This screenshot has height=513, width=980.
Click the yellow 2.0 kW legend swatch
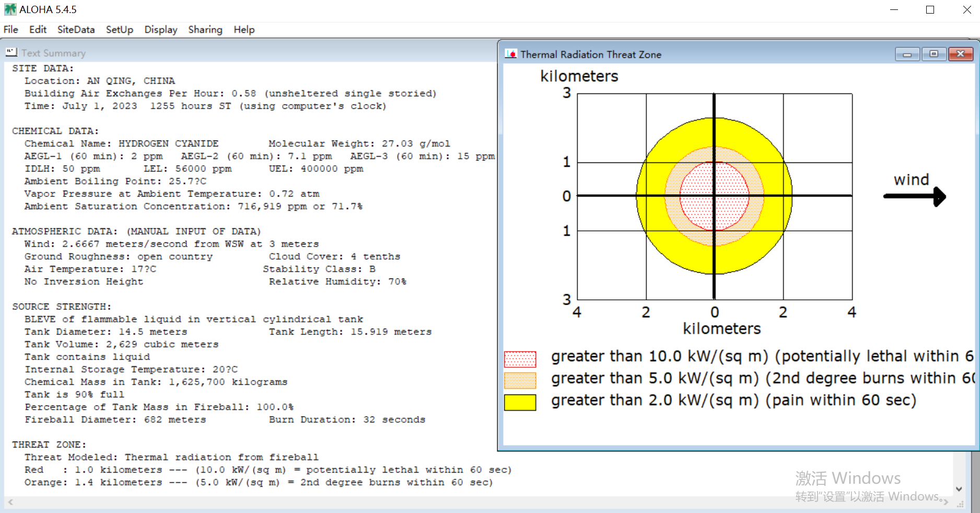520,402
